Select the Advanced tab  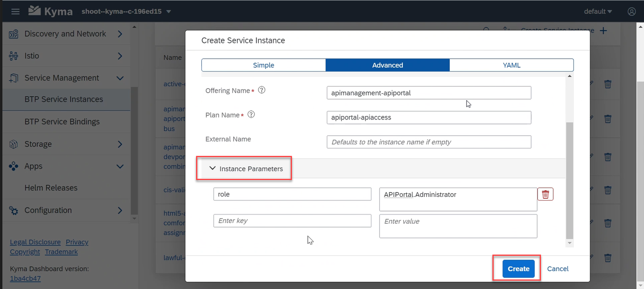388,65
